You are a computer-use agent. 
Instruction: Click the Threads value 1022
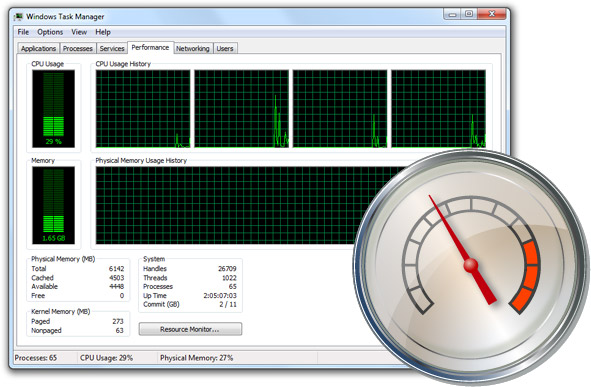229,278
